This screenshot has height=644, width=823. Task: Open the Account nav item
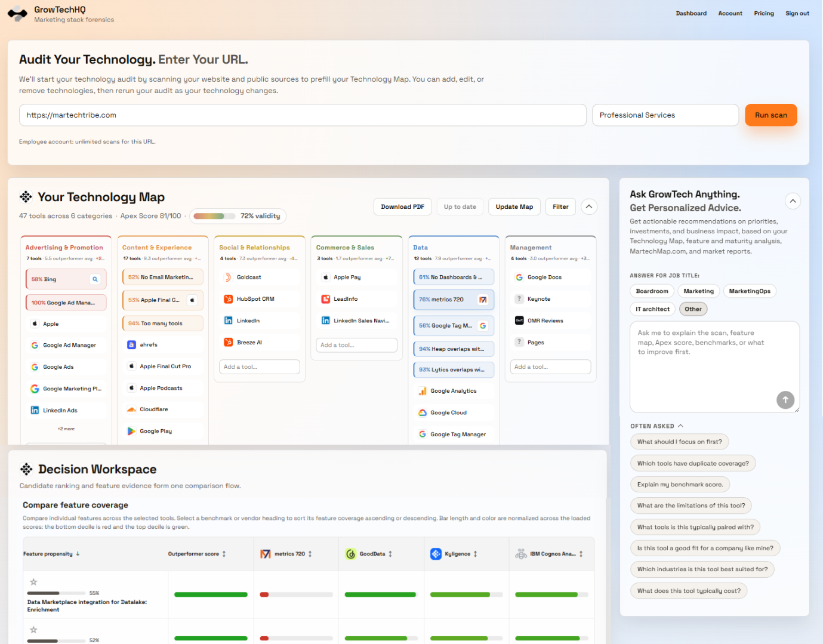point(730,13)
